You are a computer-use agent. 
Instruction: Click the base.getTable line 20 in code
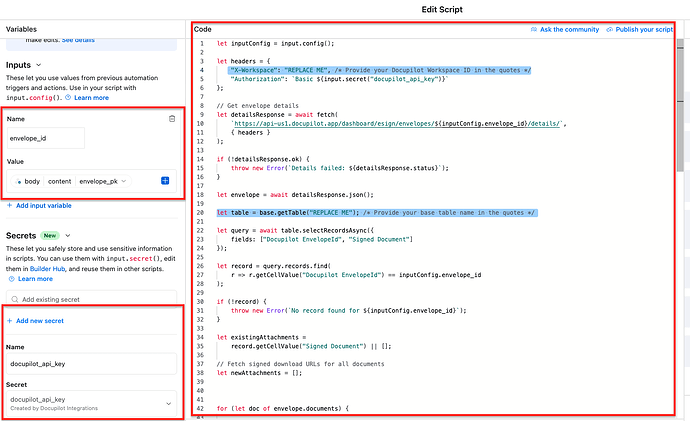[x=377, y=213]
